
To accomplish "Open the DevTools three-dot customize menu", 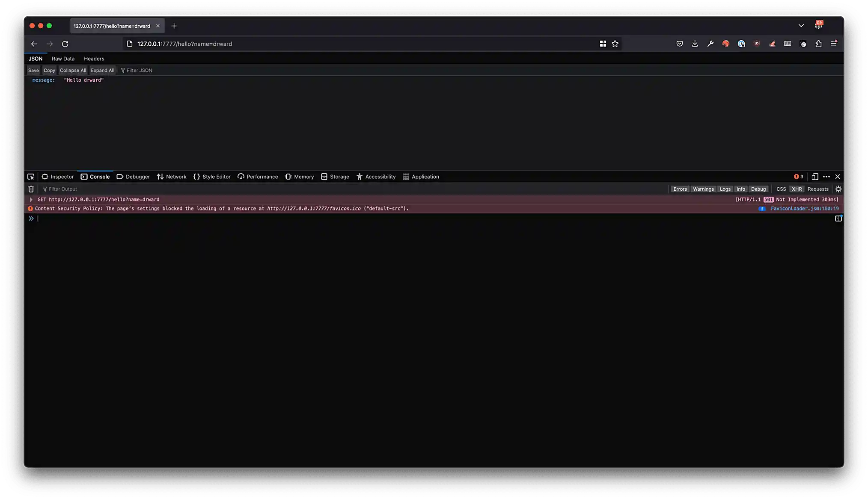I will coord(826,177).
